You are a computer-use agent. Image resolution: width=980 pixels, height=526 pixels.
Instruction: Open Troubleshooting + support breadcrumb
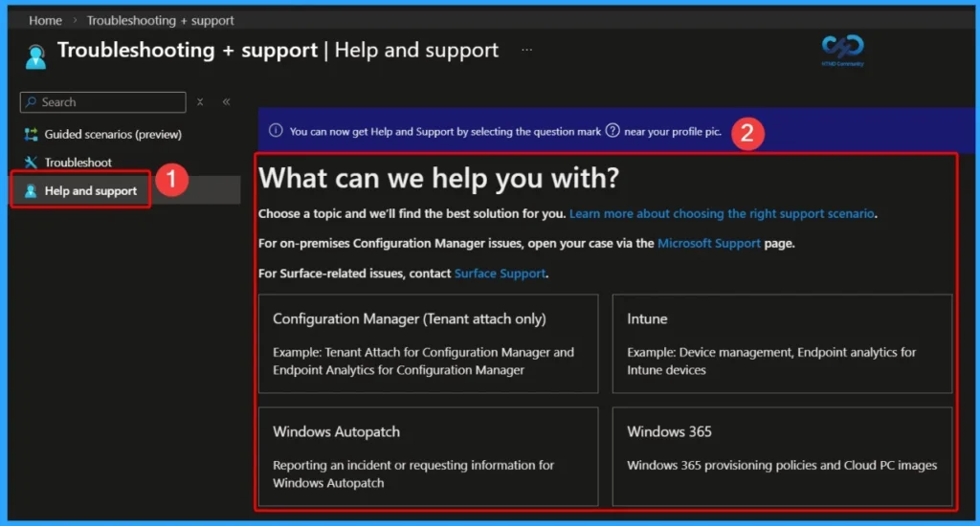pyautogui.click(x=160, y=21)
